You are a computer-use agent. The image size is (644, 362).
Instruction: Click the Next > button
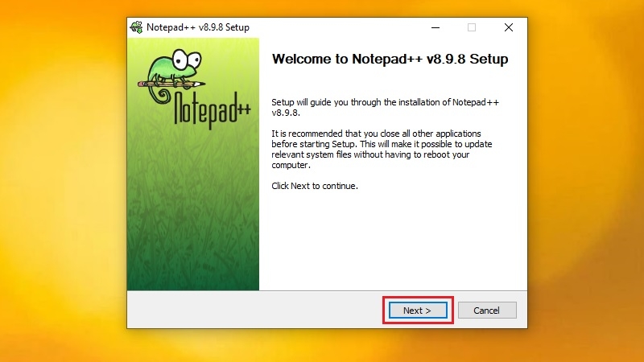click(418, 311)
